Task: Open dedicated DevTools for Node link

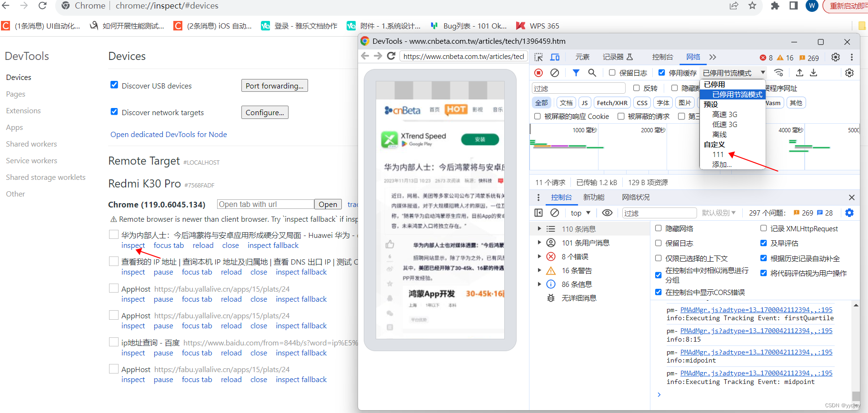Action: (x=169, y=135)
